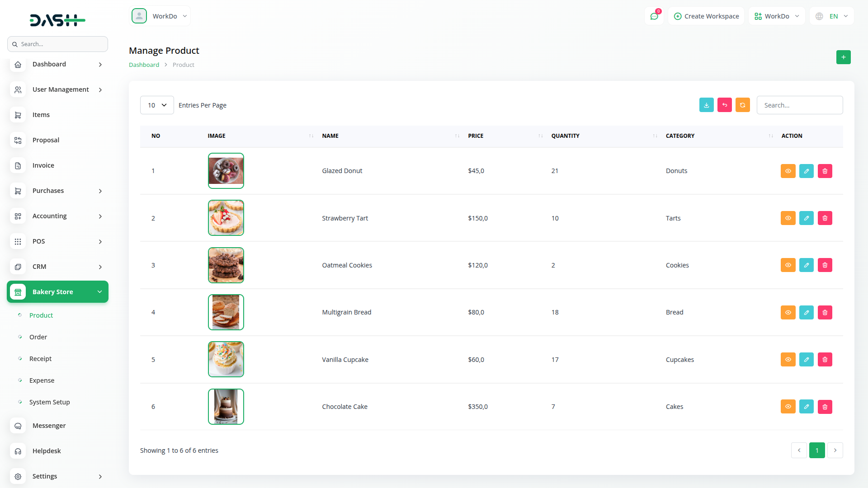Click the pink undo arrow icon button
The image size is (868, 488).
pyautogui.click(x=724, y=105)
